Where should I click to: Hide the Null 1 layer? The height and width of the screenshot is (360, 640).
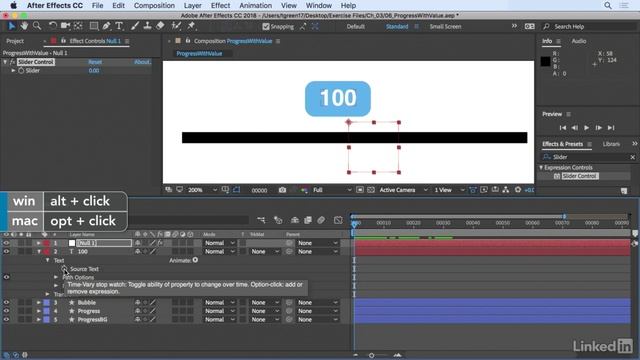click(x=6, y=243)
